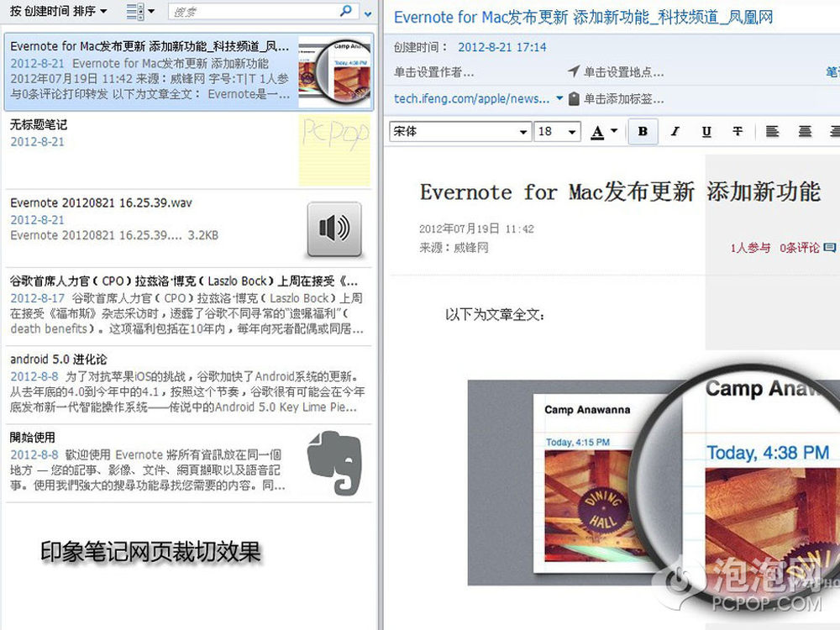Select the 谷歌首席人力官 note
The width and height of the screenshot is (840, 630).
pos(188,307)
